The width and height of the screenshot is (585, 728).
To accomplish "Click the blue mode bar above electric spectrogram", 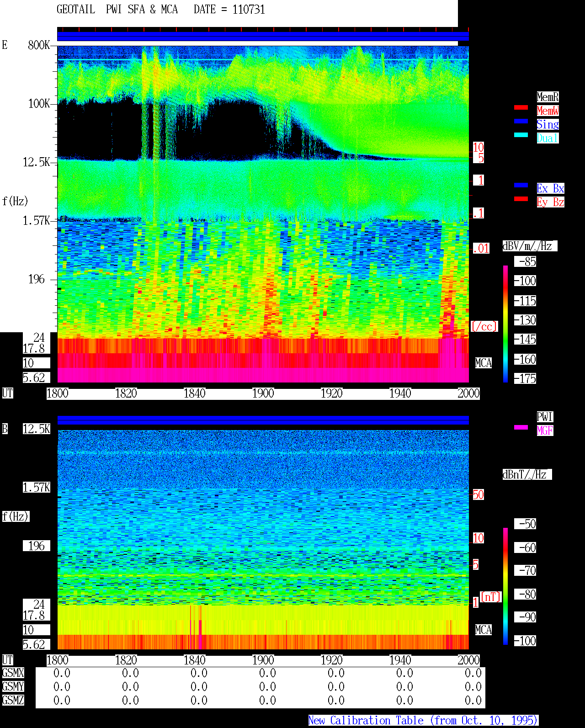I will pos(263,37).
